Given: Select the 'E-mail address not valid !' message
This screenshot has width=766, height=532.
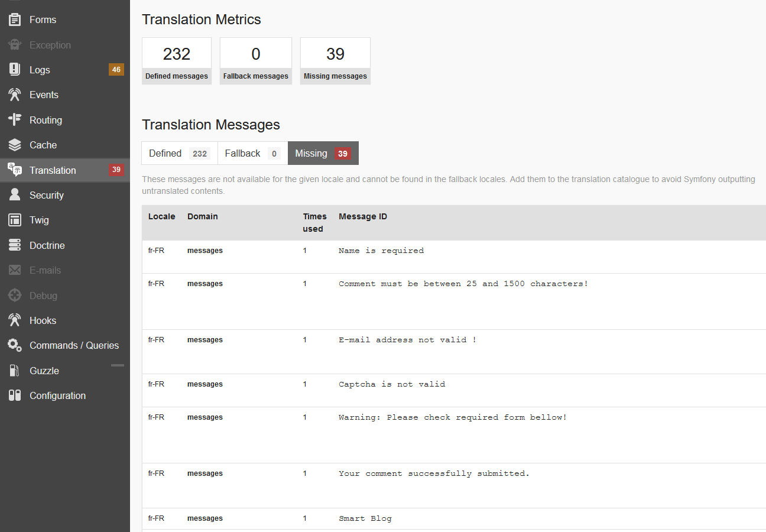Looking at the screenshot, I should (x=408, y=340).
